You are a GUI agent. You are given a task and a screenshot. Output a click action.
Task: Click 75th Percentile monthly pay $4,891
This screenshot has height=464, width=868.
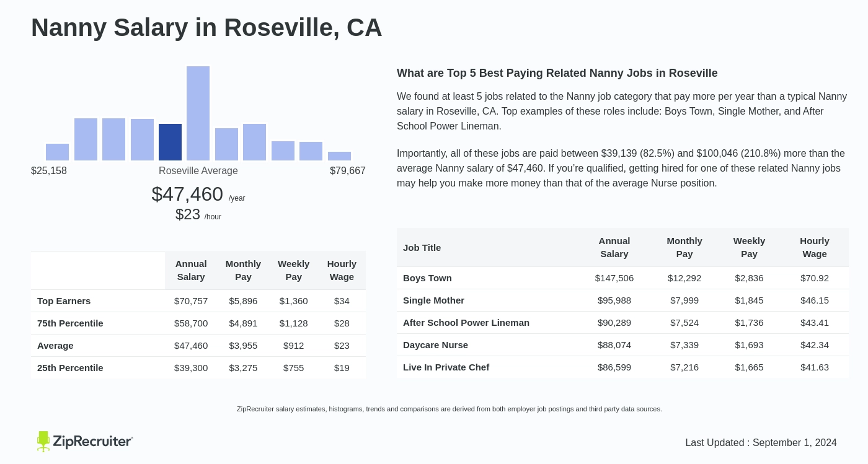coord(243,323)
